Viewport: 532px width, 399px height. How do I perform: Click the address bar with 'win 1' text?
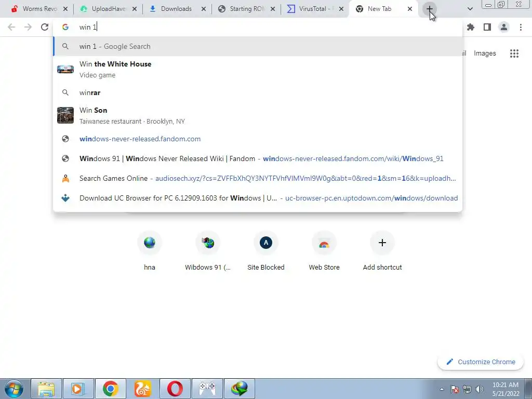(x=258, y=27)
